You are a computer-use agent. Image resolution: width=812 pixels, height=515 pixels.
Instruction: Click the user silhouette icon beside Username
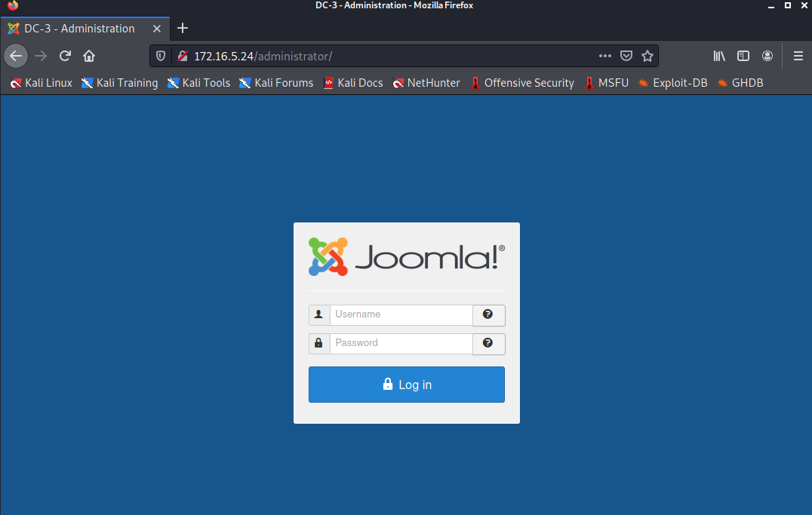(x=319, y=314)
